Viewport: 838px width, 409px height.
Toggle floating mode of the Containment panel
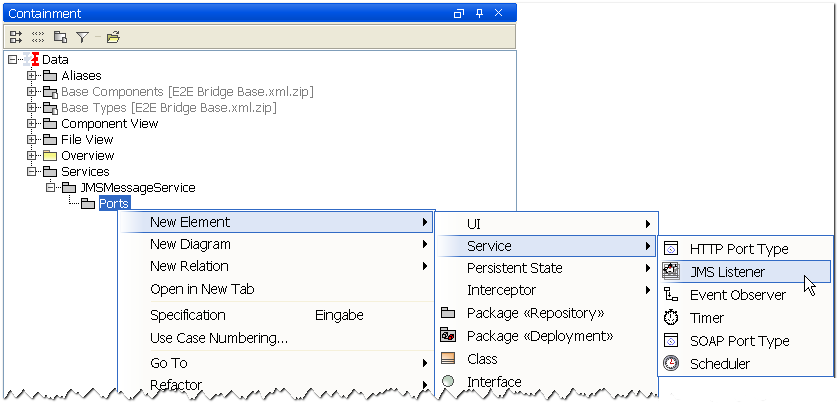point(459,13)
